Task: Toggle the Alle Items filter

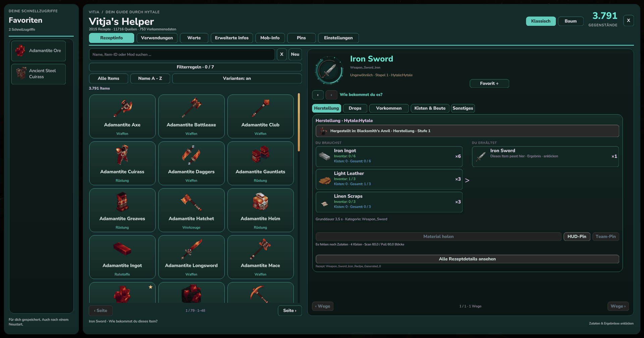Action: pos(108,78)
